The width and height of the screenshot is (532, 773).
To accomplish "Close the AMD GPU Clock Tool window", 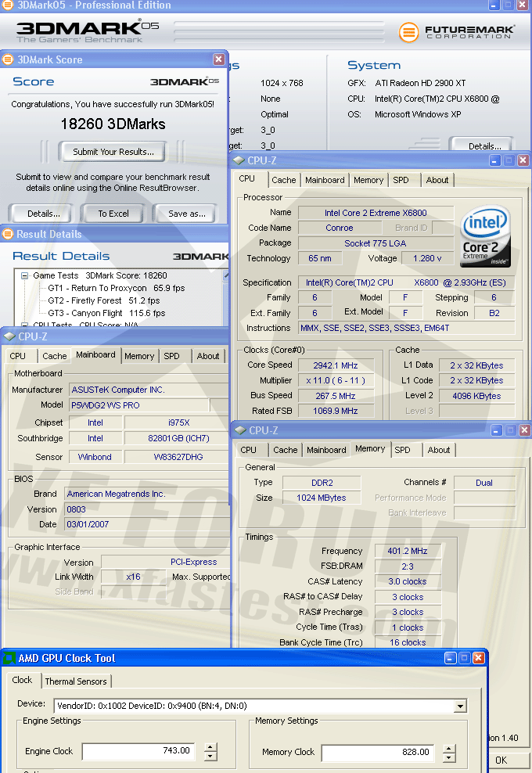I will [x=478, y=658].
